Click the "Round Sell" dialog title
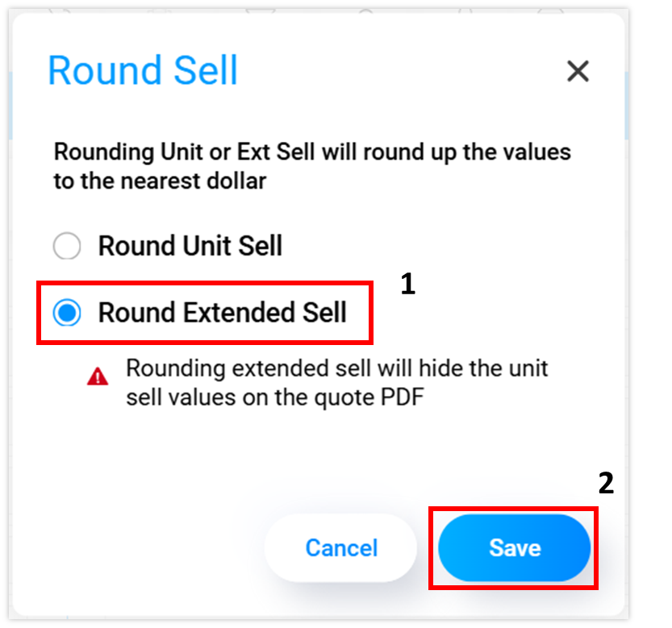The height and width of the screenshot is (628, 672). tap(143, 71)
